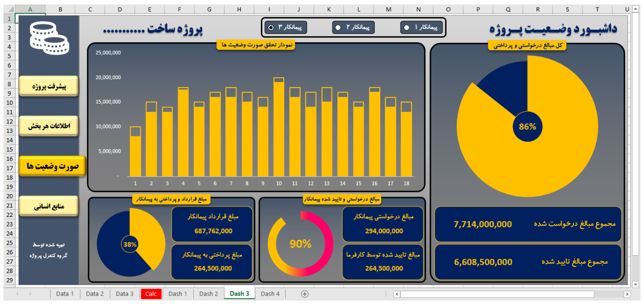
Task: Switch to the Dash 4 sheet tab
Action: 270,294
